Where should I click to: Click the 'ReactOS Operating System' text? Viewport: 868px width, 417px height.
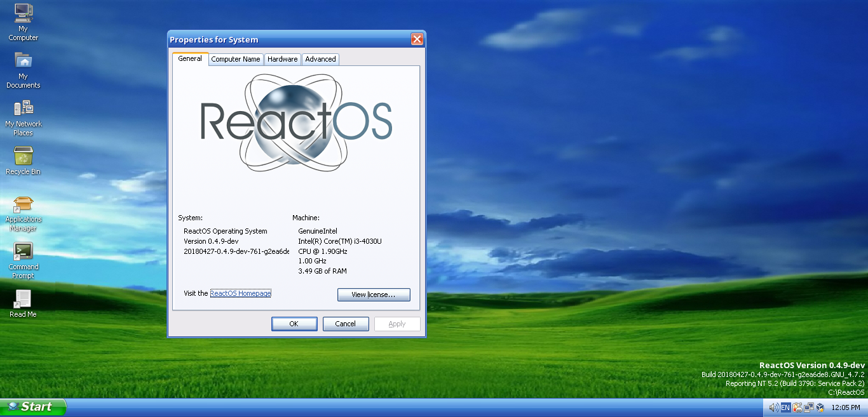click(226, 231)
